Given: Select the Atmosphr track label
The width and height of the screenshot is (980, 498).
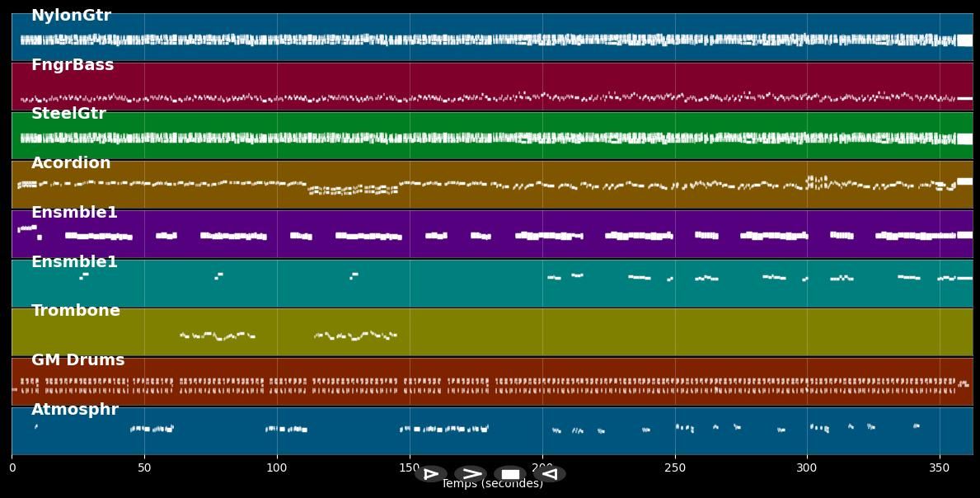Looking at the screenshot, I should (x=75, y=410).
